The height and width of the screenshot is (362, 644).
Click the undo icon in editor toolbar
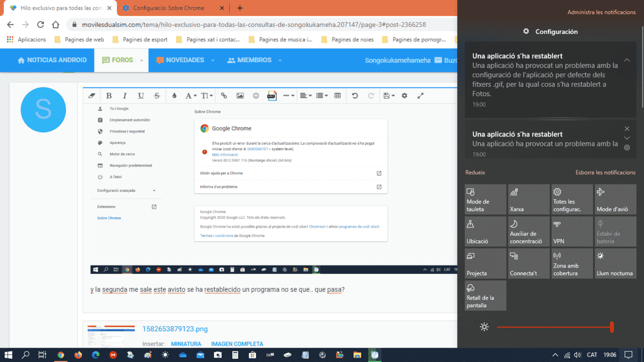[x=355, y=95]
